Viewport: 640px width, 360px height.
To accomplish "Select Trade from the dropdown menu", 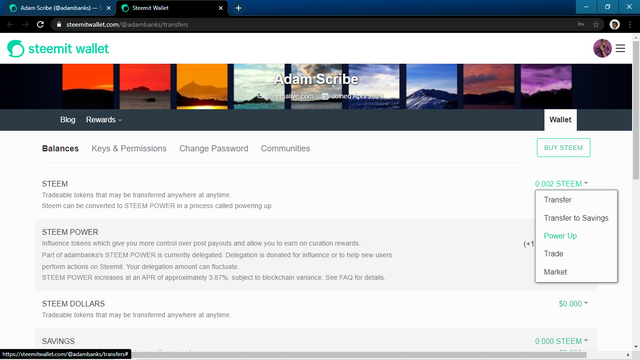I will 553,254.
